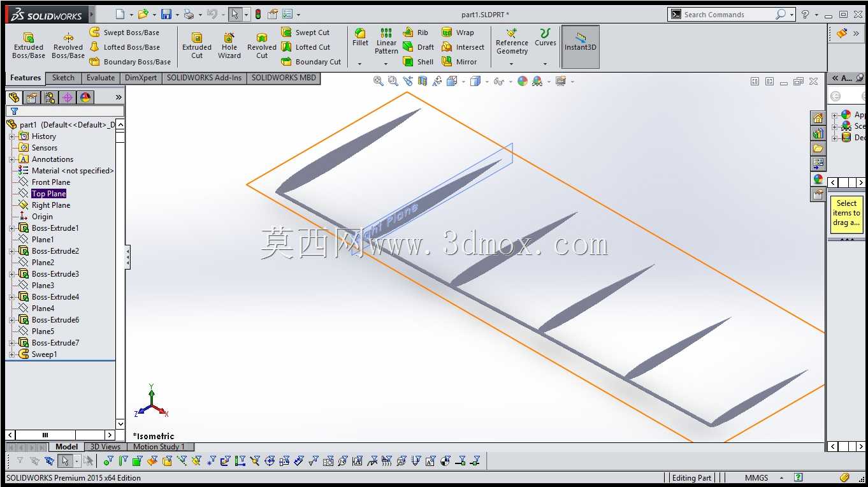Toggle the Filter Faces selection filter

coord(138,461)
